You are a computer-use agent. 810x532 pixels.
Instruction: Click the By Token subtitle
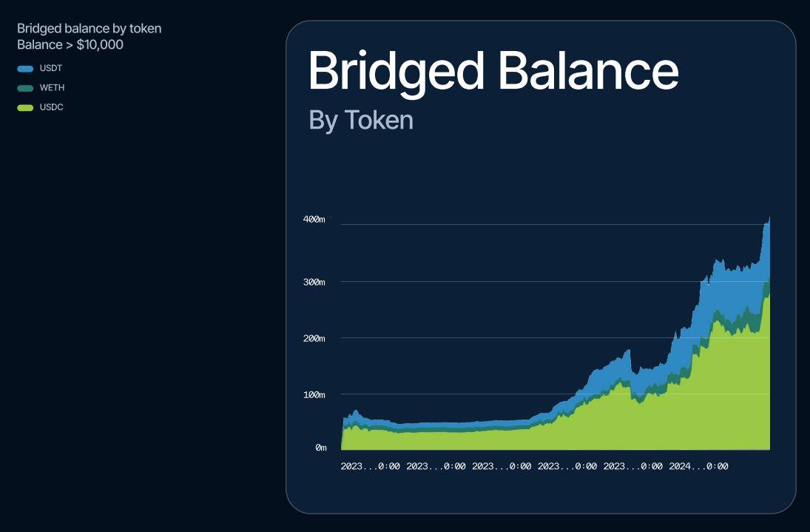(x=360, y=121)
